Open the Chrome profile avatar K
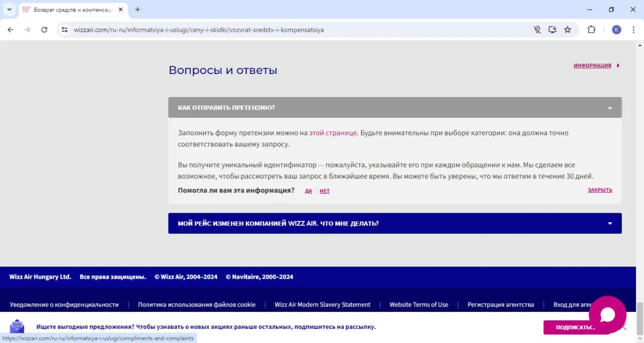This screenshot has width=644, height=343. tap(616, 30)
